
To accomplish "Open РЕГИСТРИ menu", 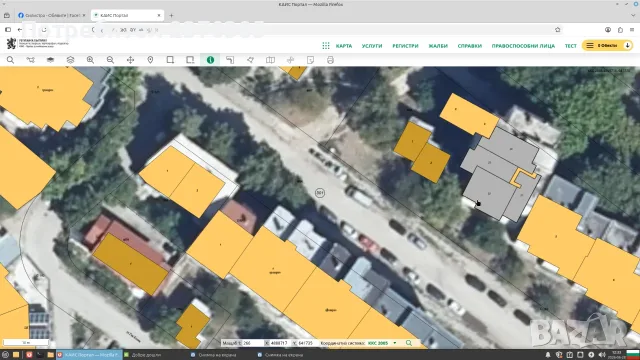I will pyautogui.click(x=405, y=46).
